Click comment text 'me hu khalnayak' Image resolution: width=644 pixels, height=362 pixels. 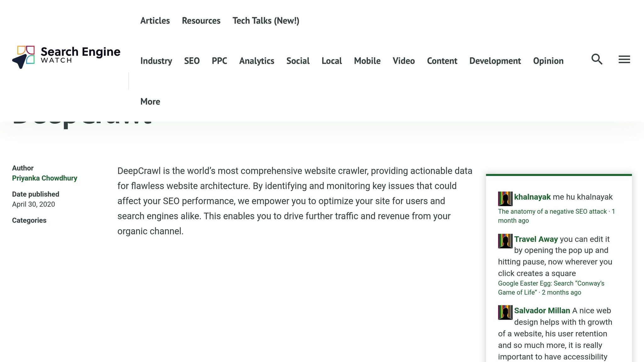pyautogui.click(x=583, y=197)
